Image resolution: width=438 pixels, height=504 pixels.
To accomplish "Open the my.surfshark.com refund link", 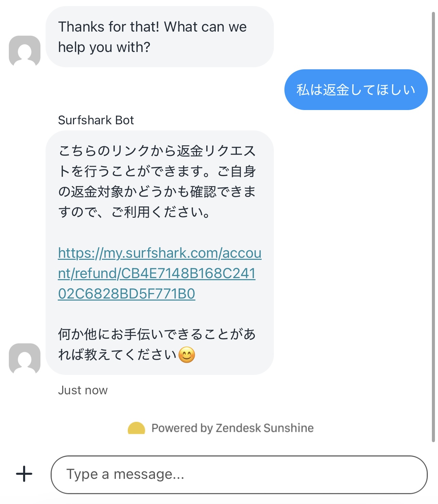I will point(160,253).
